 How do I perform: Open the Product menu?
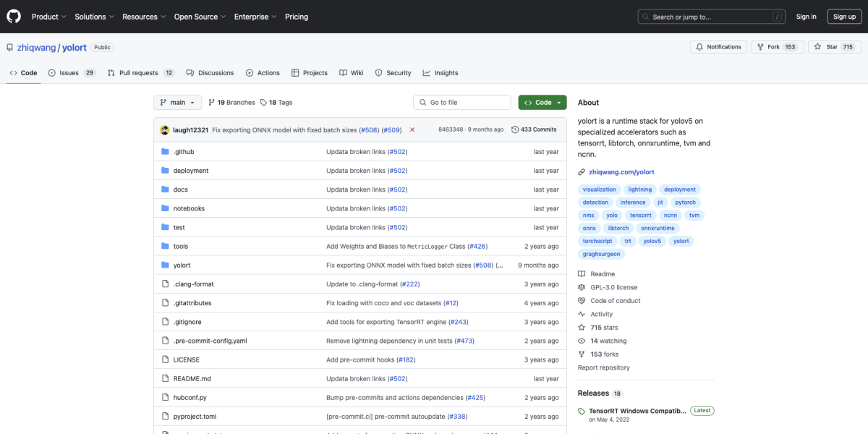[x=48, y=17]
